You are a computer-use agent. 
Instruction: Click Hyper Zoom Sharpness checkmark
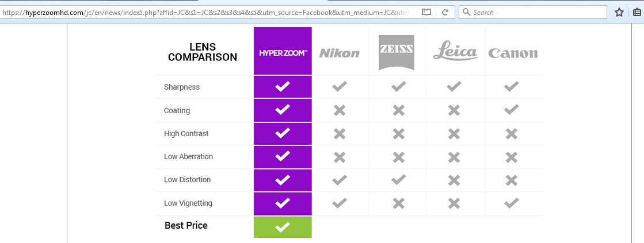(283, 87)
